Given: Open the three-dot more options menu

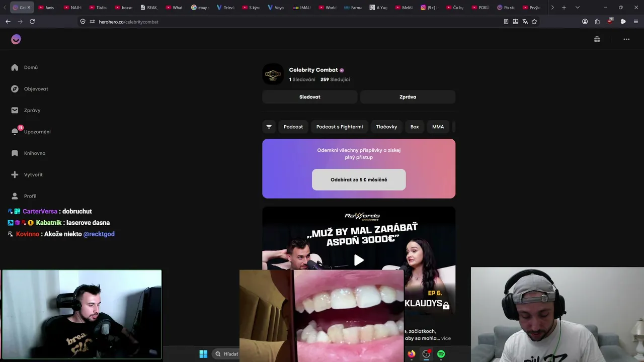Looking at the screenshot, I should [626, 39].
